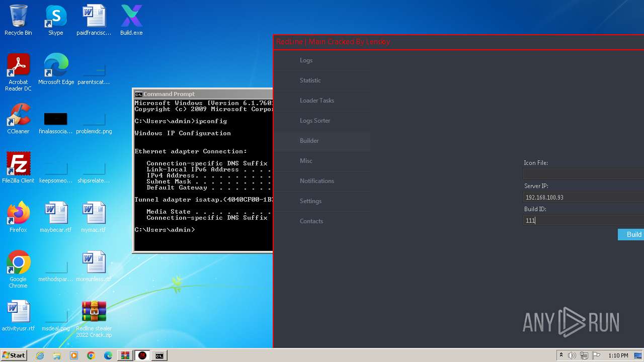Focus the Server IP field
The height and width of the screenshot is (362, 644).
(x=584, y=197)
